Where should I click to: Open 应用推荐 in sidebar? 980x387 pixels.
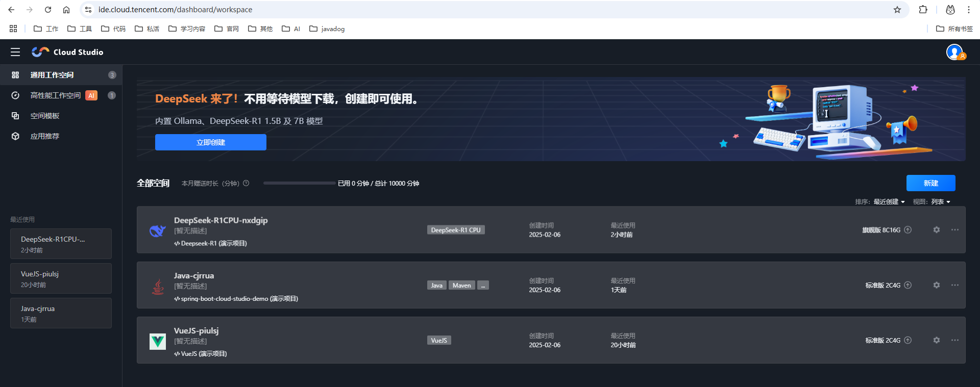61,136
